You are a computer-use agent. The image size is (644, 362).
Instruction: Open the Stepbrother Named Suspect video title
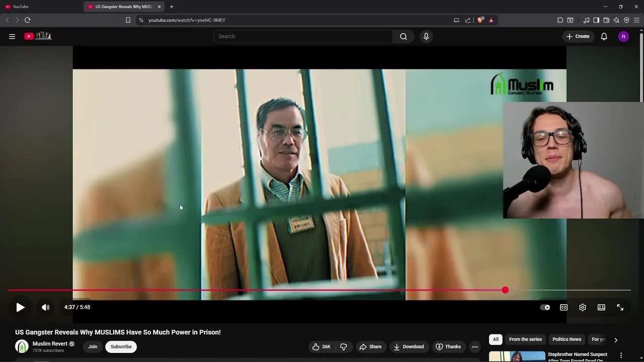tap(578, 357)
